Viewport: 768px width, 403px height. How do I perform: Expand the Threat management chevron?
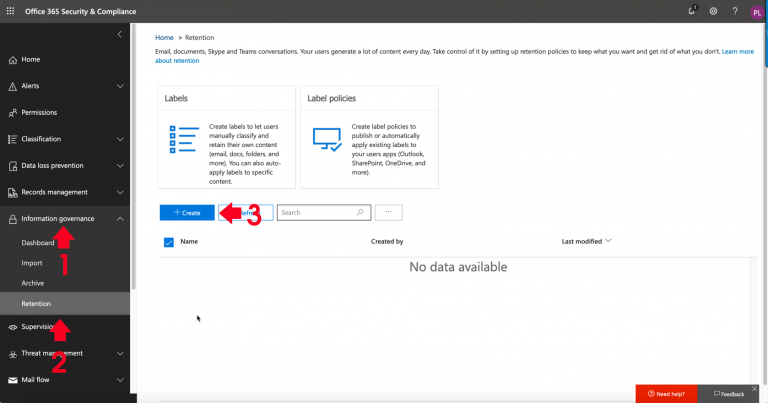click(120, 353)
